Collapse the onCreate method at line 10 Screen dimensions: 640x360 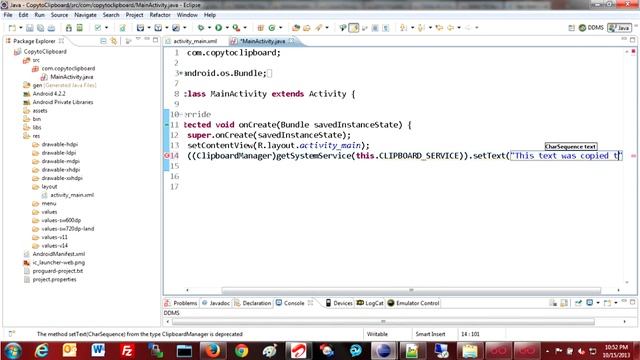tap(180, 114)
